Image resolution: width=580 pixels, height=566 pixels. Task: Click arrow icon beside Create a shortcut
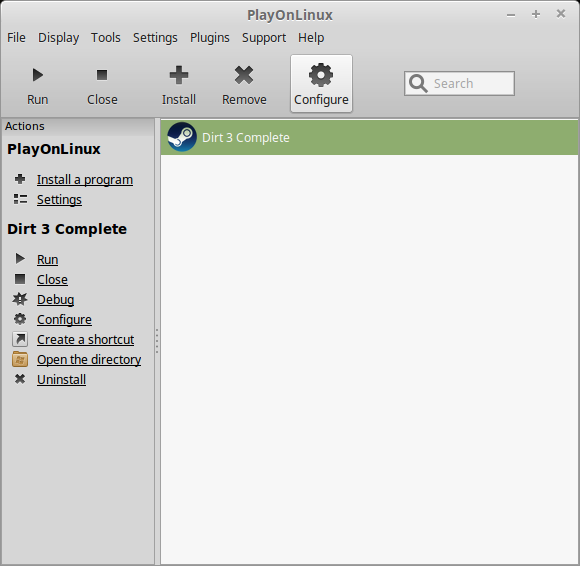[x=20, y=339]
